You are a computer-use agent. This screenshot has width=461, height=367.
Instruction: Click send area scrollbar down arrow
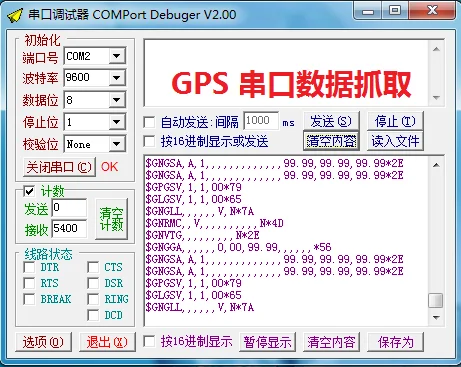[x=436, y=98]
